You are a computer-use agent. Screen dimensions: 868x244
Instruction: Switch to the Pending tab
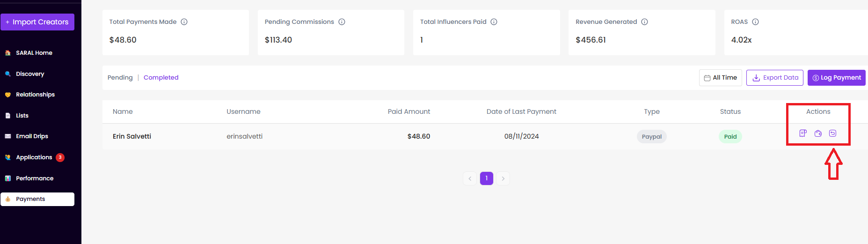pos(120,78)
